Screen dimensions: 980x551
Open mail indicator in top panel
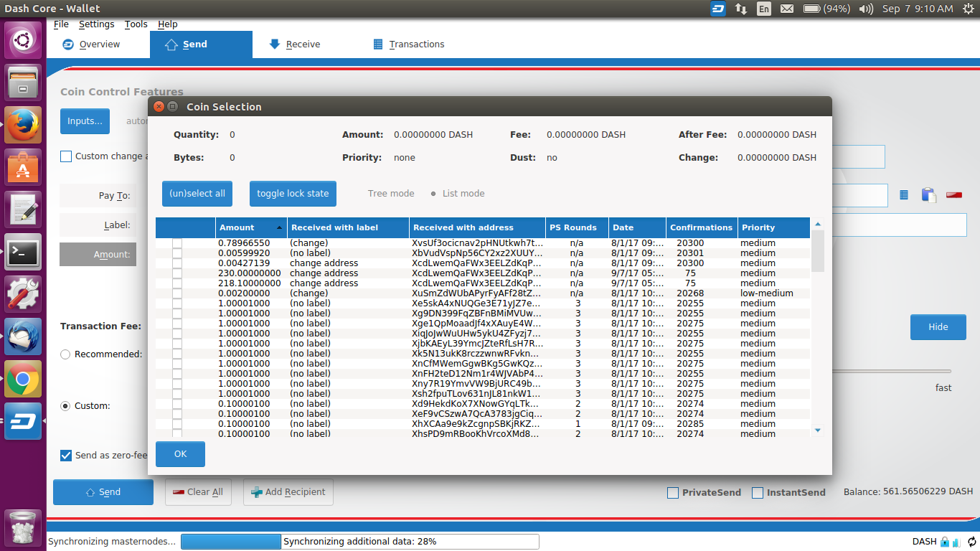coord(787,9)
